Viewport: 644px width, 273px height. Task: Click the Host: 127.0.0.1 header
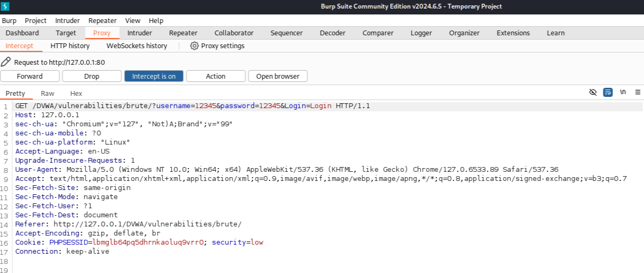pos(47,115)
